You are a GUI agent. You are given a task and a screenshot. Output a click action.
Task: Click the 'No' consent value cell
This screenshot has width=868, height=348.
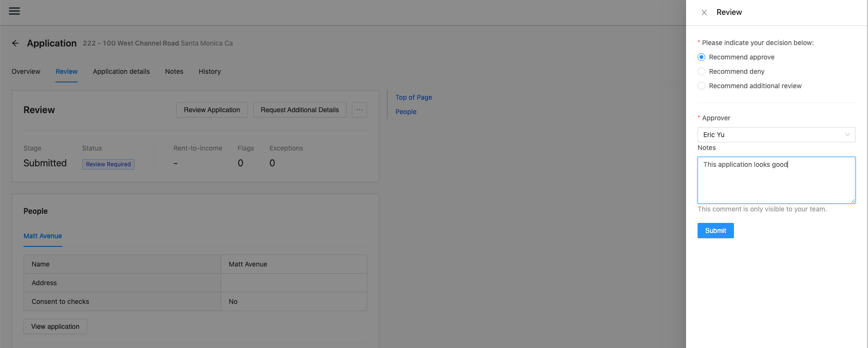[x=294, y=302]
